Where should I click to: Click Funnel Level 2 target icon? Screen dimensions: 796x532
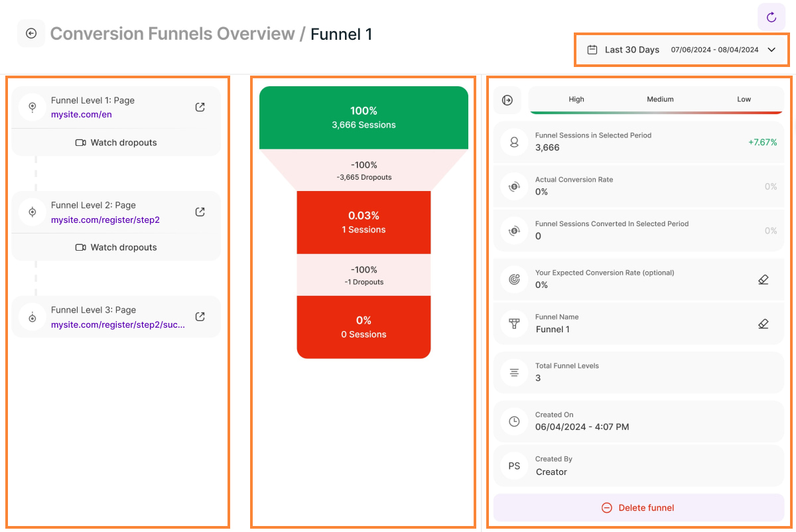coord(32,212)
